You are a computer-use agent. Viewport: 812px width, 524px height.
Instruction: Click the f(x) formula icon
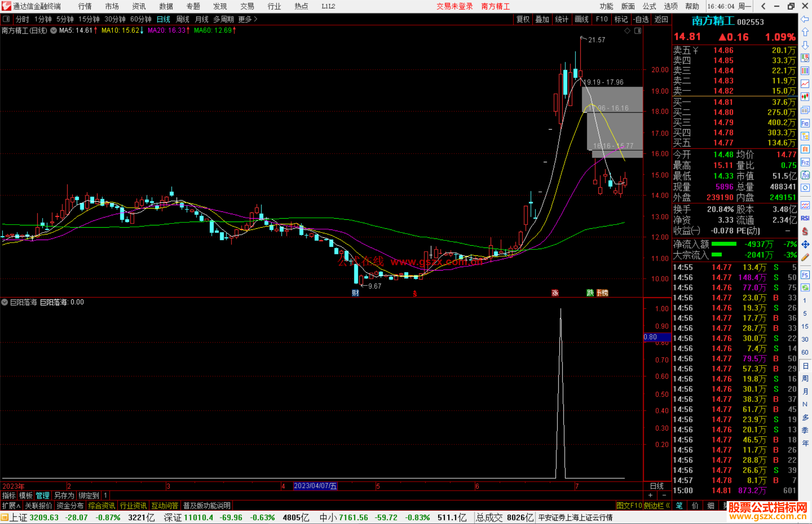tap(805, 175)
